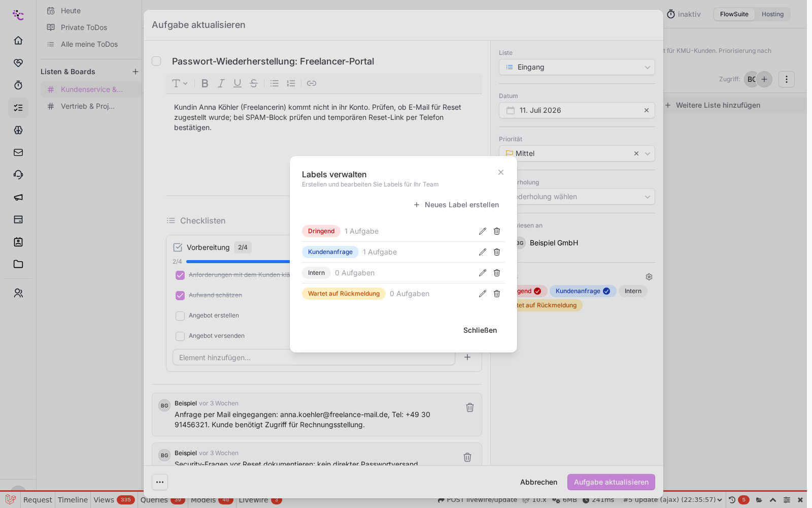This screenshot has height=508, width=812.
Task: Delete the Kundenanfrage label via trash icon
Action: pyautogui.click(x=497, y=252)
